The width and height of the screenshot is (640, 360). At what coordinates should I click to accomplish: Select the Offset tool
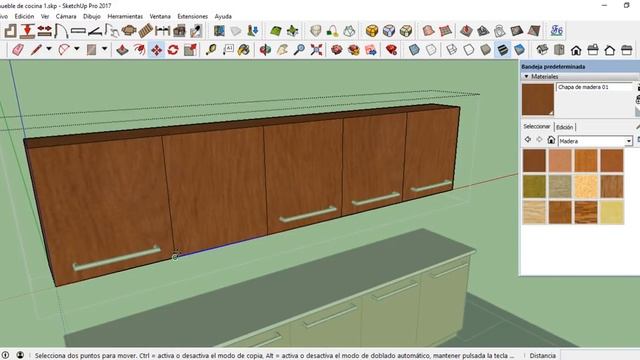coord(139,50)
